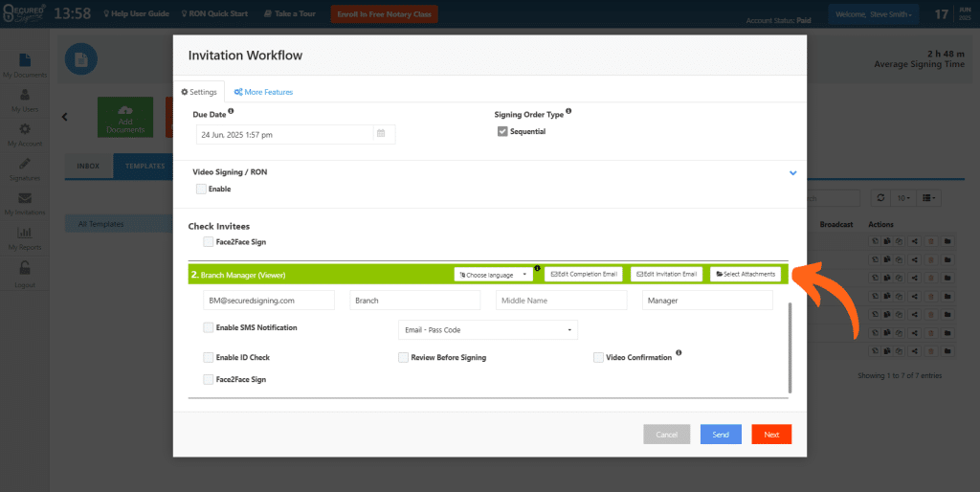Image resolution: width=980 pixels, height=492 pixels.
Task: Click trash icon in last template row
Action: (x=931, y=351)
